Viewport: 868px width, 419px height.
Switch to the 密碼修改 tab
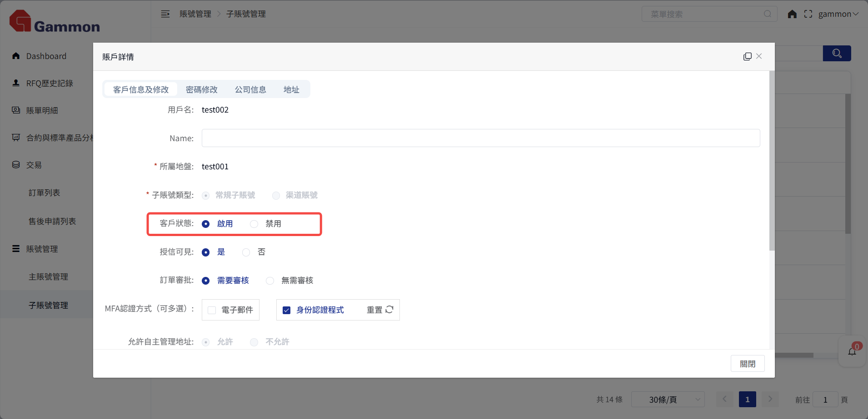coord(201,89)
